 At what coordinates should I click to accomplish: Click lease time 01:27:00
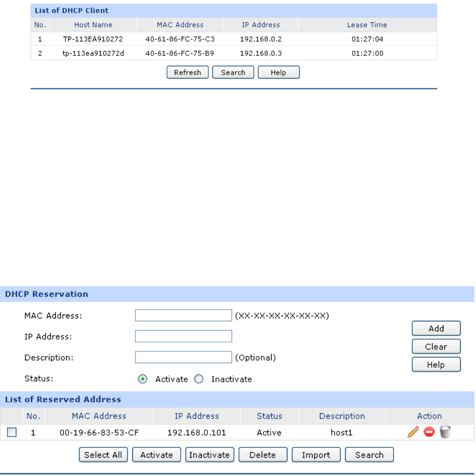click(x=367, y=53)
